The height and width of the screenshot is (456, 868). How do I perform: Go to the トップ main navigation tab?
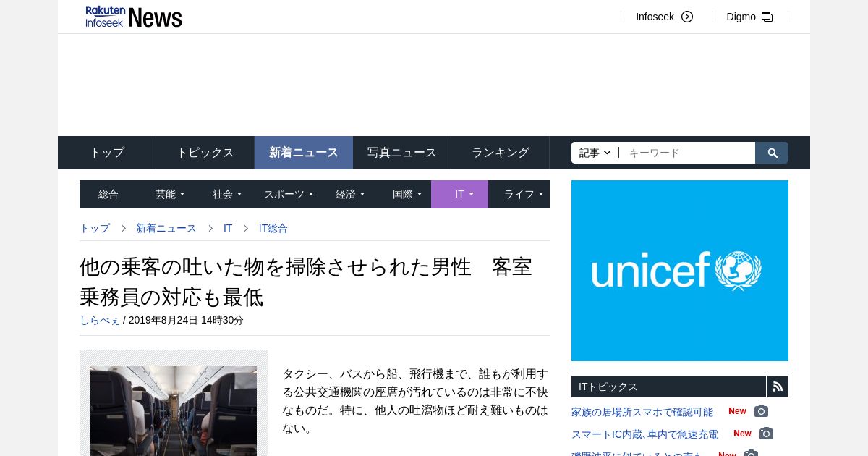(107, 153)
